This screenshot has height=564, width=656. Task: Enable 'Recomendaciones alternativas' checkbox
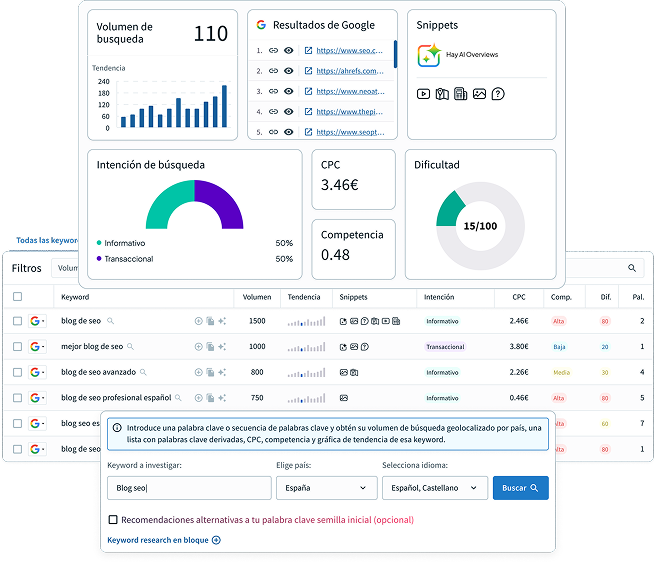tap(113, 520)
